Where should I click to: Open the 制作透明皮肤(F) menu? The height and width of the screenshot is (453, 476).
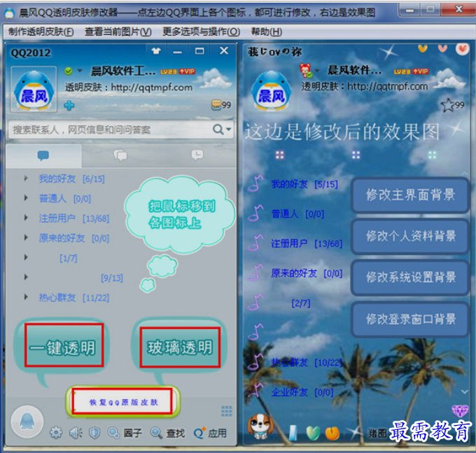coord(41,32)
